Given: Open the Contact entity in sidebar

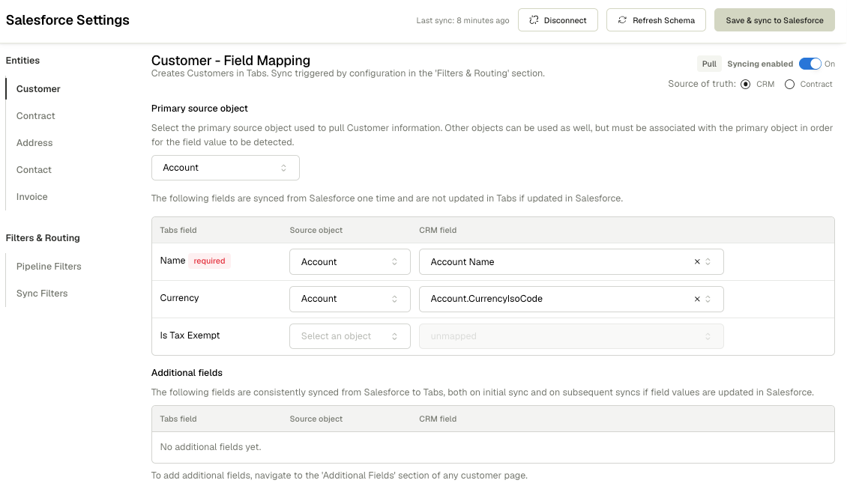Looking at the screenshot, I should [34, 170].
